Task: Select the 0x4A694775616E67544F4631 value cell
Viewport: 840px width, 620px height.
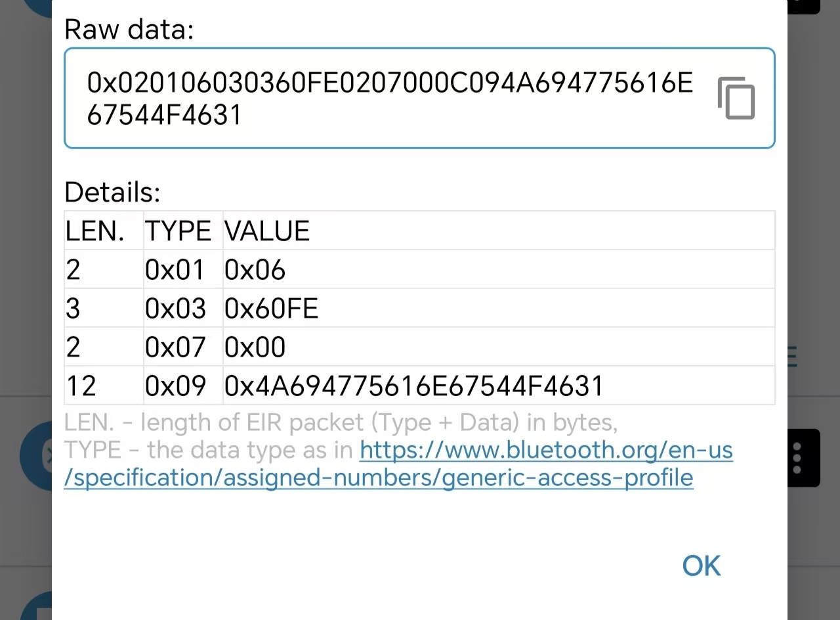Action: tap(413, 386)
